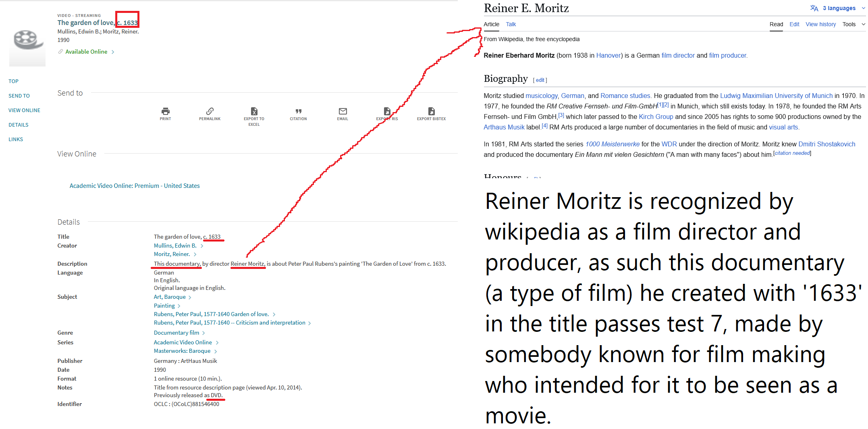Open genre Documentary film link

[x=177, y=333]
